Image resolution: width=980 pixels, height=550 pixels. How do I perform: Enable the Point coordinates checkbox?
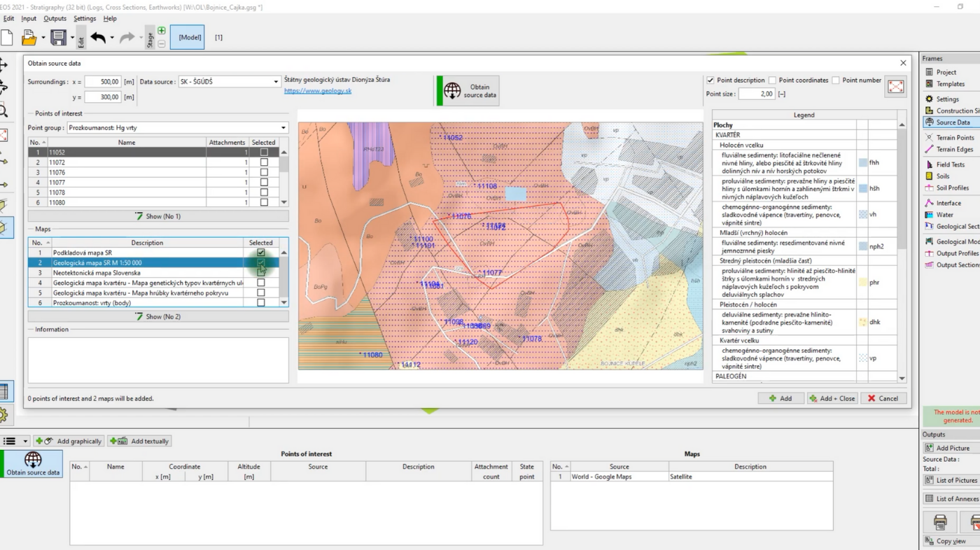click(772, 80)
